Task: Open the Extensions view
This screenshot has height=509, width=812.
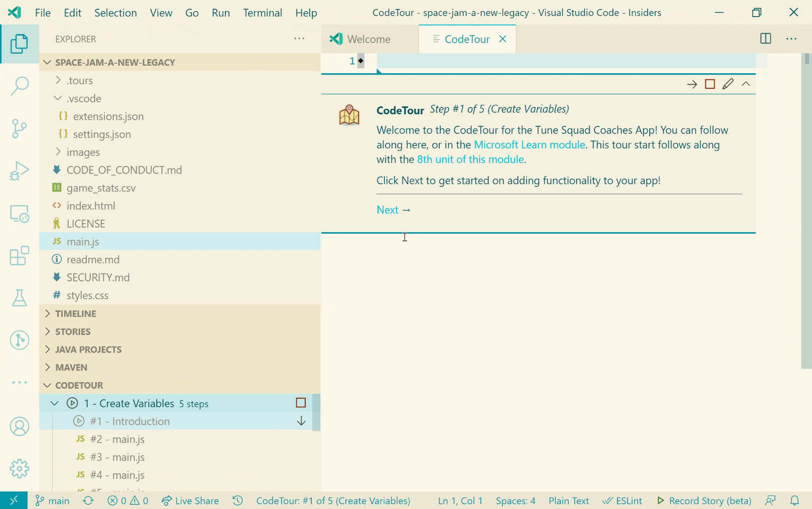Action: [x=20, y=256]
